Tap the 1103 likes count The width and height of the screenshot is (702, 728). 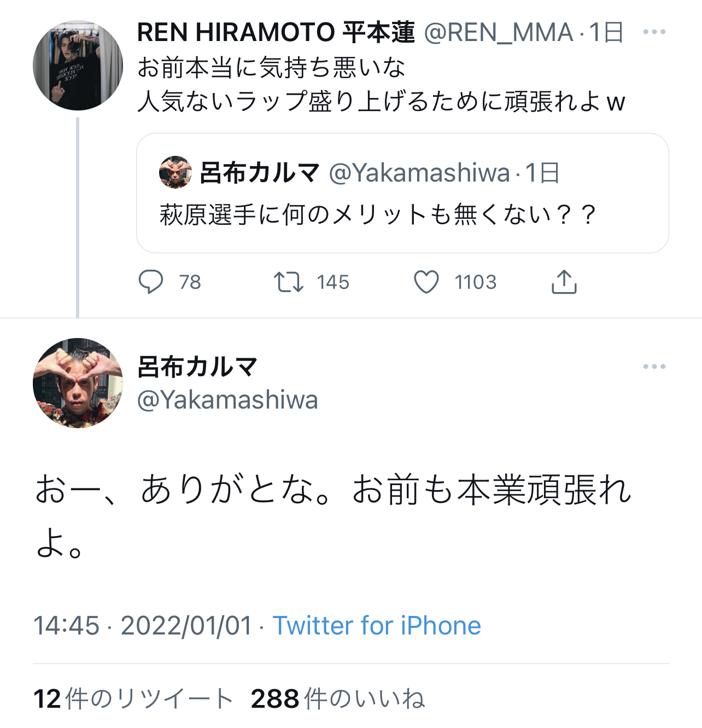coord(475,282)
